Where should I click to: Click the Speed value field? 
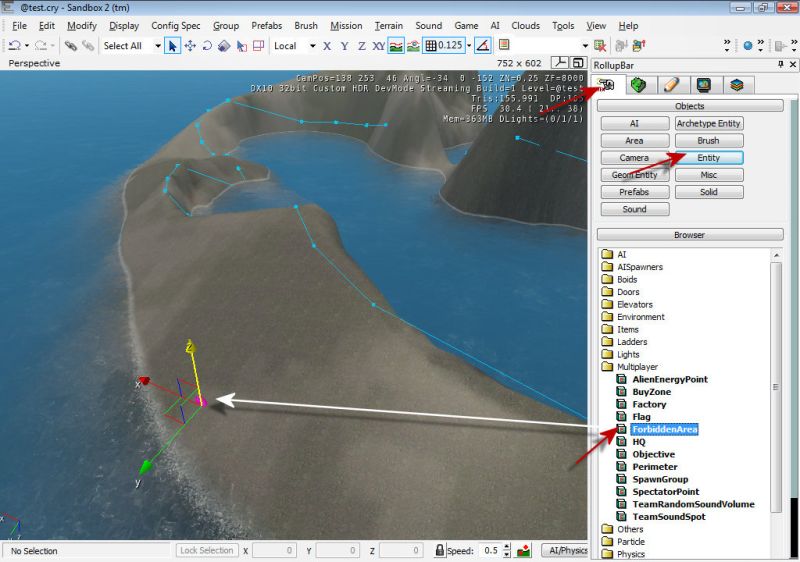coord(491,550)
